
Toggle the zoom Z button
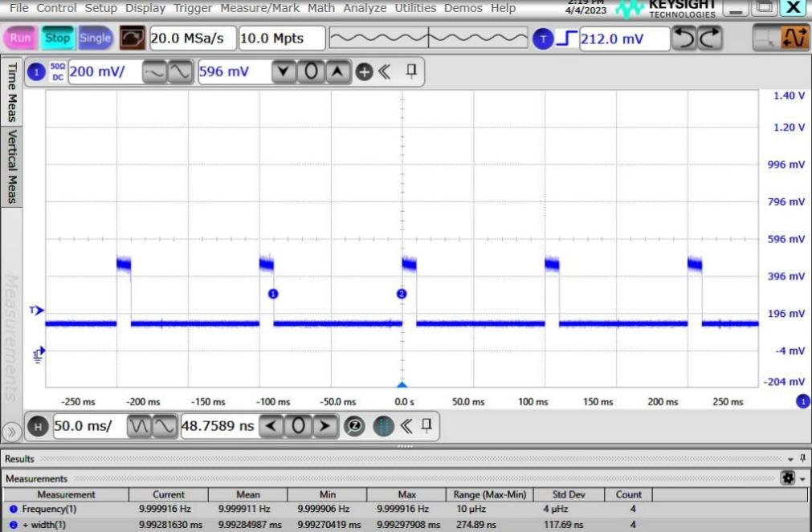tap(354, 426)
